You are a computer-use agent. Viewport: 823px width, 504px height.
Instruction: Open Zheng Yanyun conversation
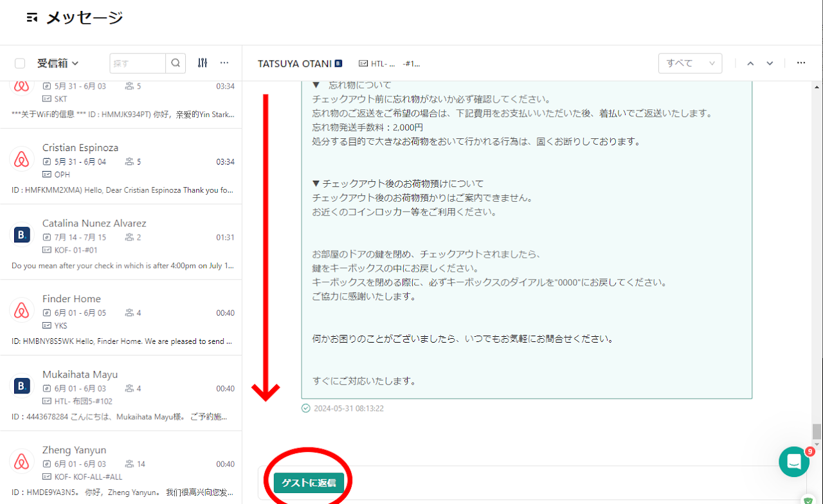121,467
